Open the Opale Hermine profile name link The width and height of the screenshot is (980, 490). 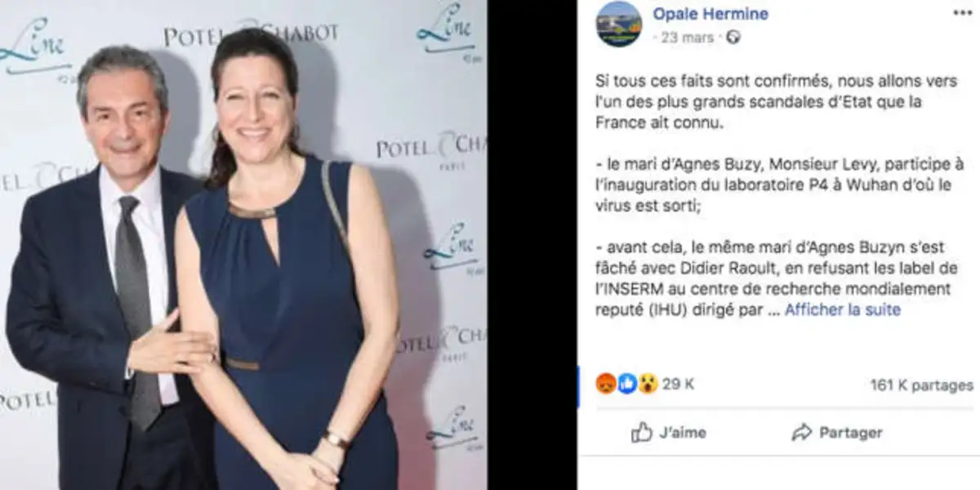[x=710, y=14]
